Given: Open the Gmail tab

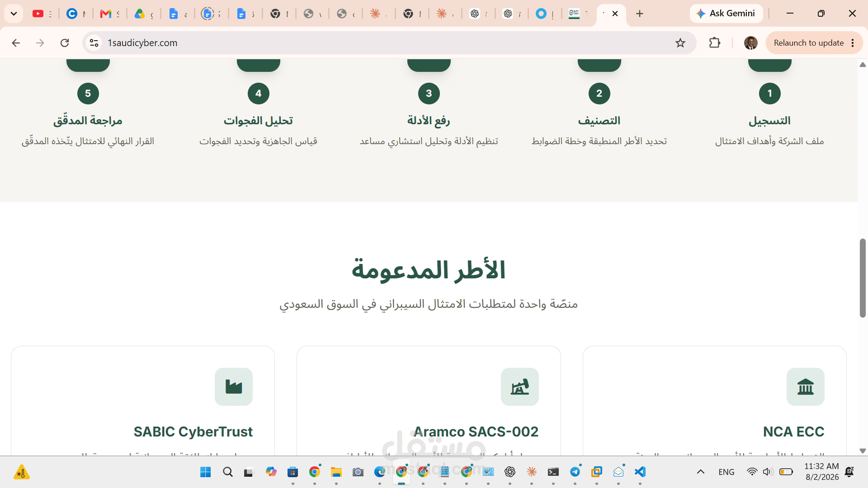Looking at the screenshot, I should (105, 14).
